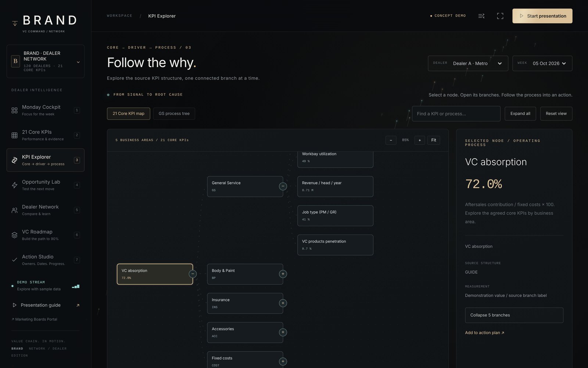Collapse the VC absorption node

pos(193,274)
